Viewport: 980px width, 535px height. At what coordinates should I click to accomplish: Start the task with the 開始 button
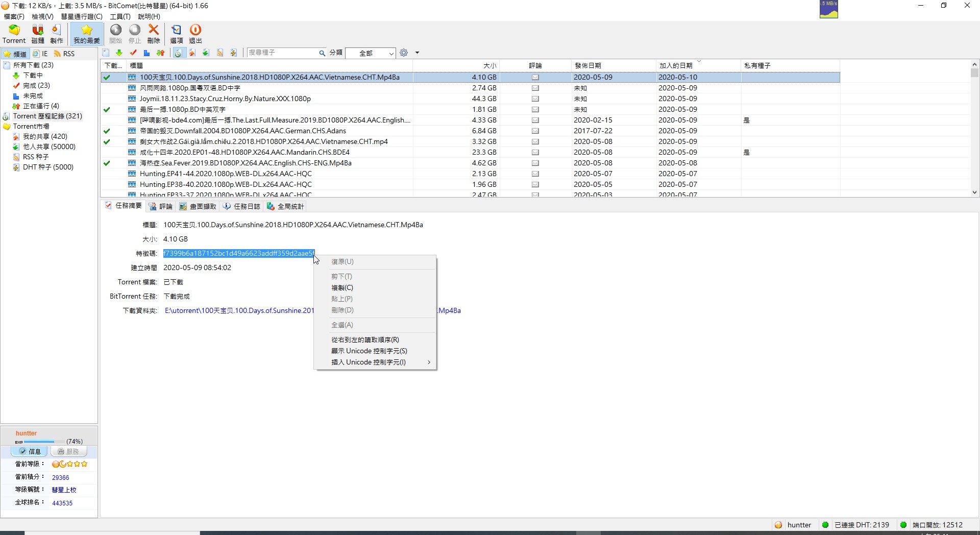116,34
